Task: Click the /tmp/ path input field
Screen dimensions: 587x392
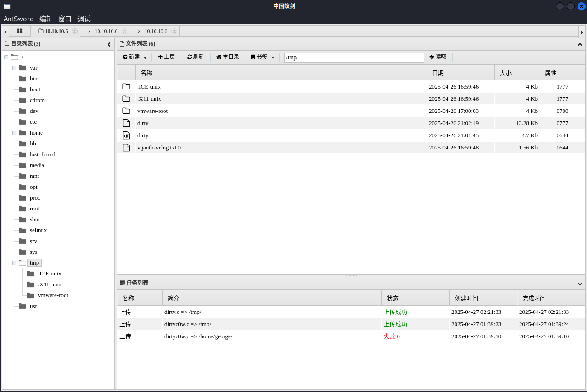Action: 354,57
